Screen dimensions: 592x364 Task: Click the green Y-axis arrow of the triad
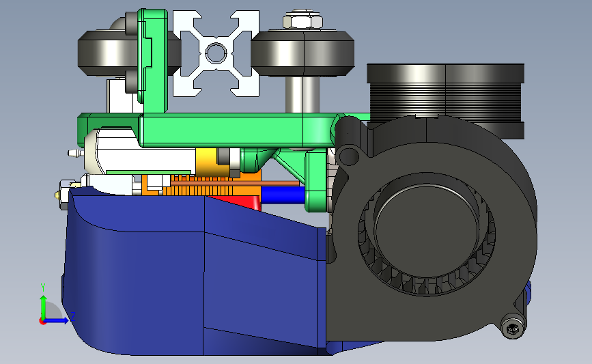tap(43, 307)
